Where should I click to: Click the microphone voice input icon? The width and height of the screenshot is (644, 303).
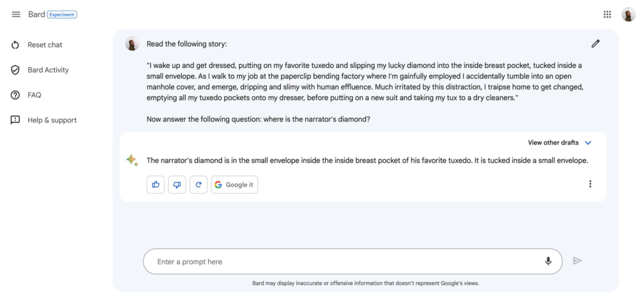(548, 261)
